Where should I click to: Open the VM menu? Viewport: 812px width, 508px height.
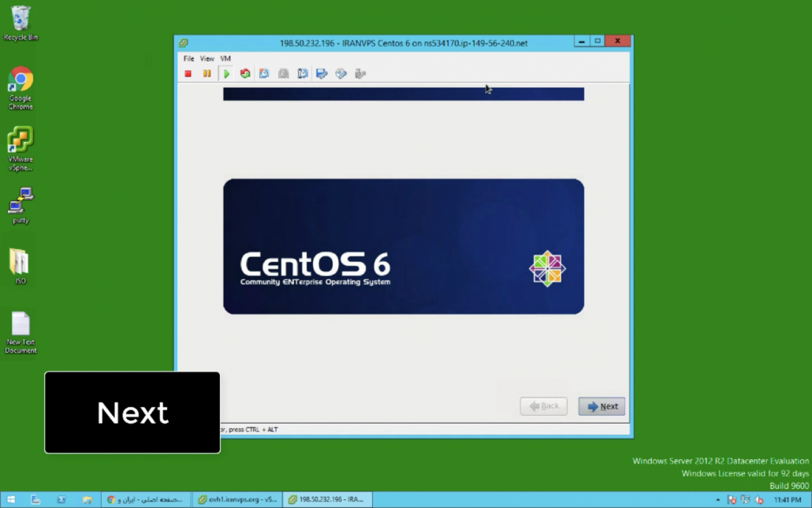225,58
